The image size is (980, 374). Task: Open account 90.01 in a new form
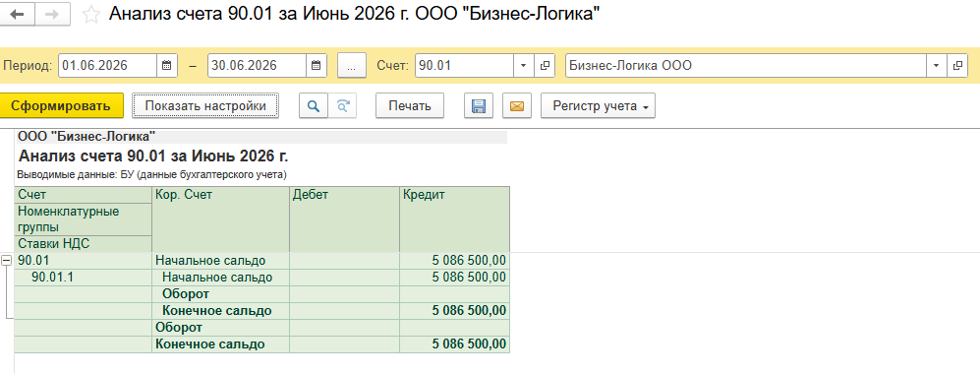545,65
